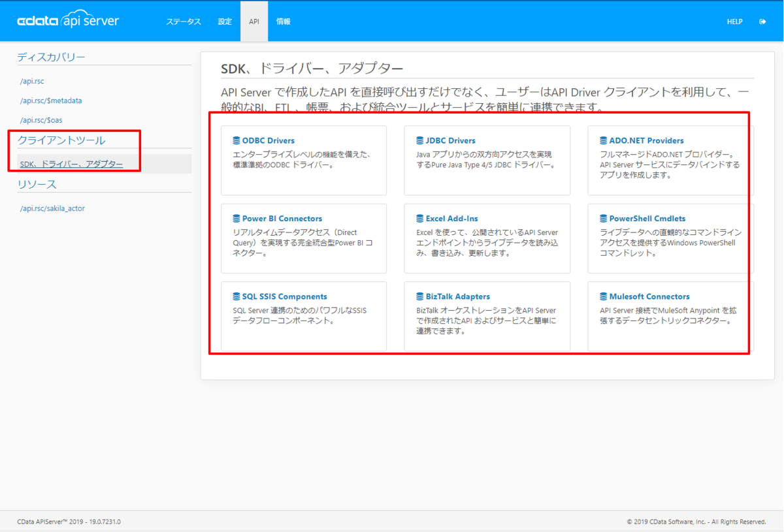
Task: Click the Excel Add-Ins description text
Action: 487,243
